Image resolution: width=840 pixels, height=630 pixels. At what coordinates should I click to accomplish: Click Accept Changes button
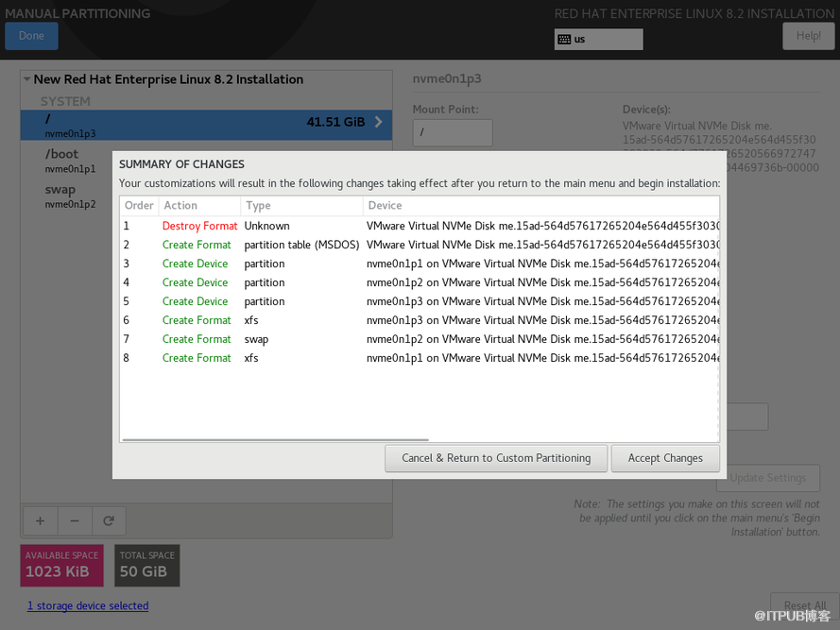coord(665,458)
